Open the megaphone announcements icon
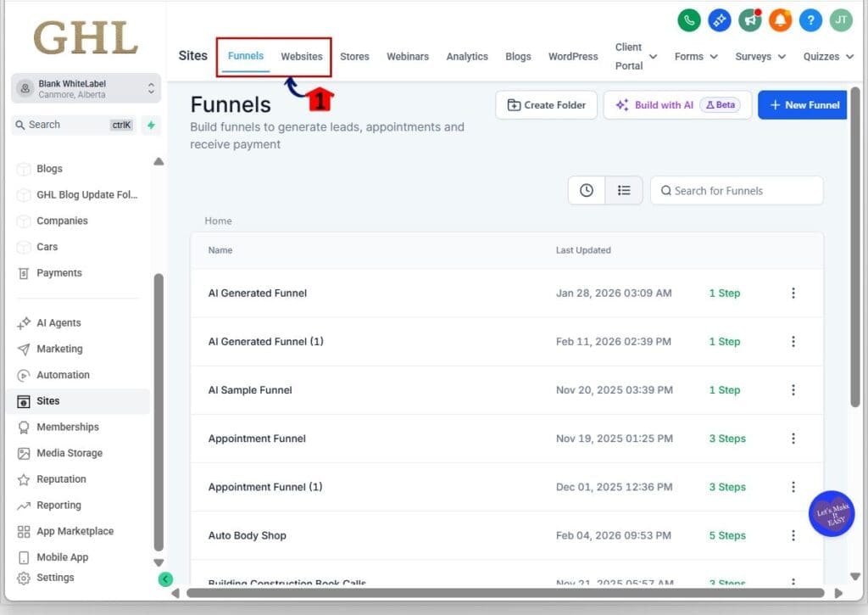The height and width of the screenshot is (615, 868). click(749, 20)
